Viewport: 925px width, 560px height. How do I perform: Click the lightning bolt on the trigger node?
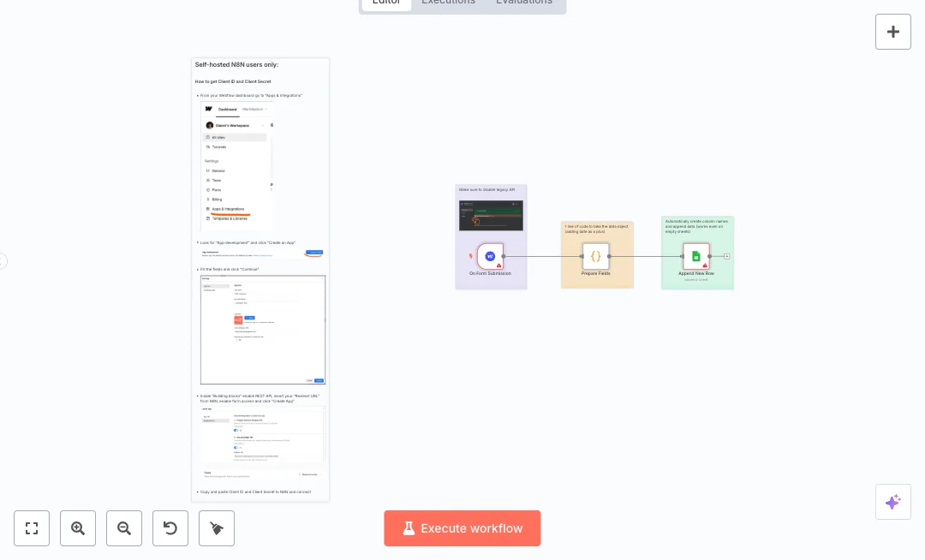click(x=472, y=255)
